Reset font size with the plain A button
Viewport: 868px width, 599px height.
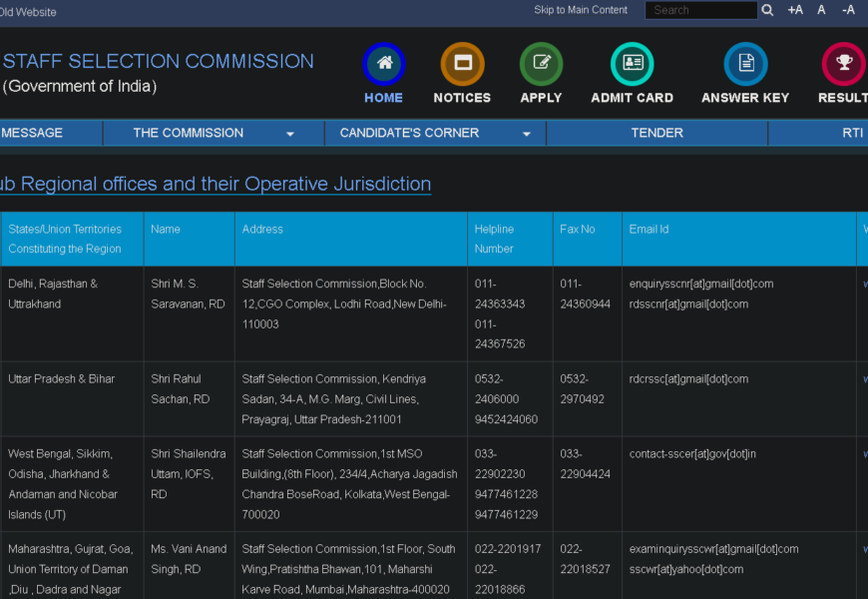[x=821, y=10]
